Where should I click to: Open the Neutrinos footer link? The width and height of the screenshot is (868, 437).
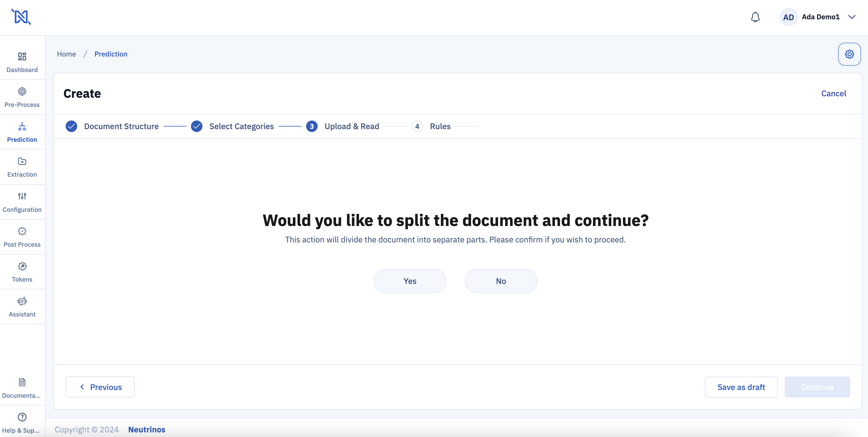147,429
